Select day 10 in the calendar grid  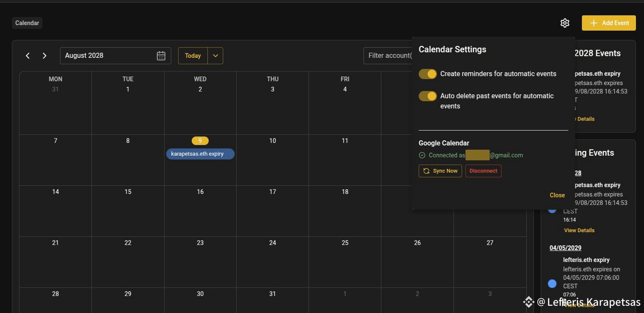click(x=272, y=141)
